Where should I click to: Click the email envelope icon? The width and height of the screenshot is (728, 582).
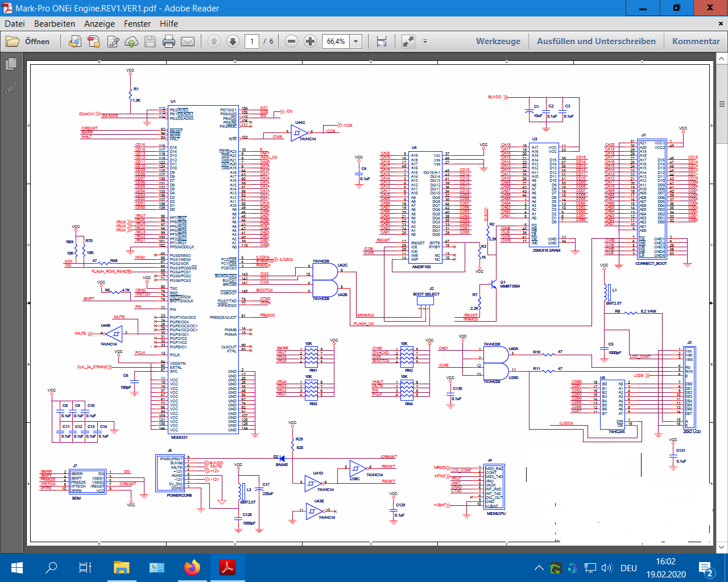click(188, 41)
